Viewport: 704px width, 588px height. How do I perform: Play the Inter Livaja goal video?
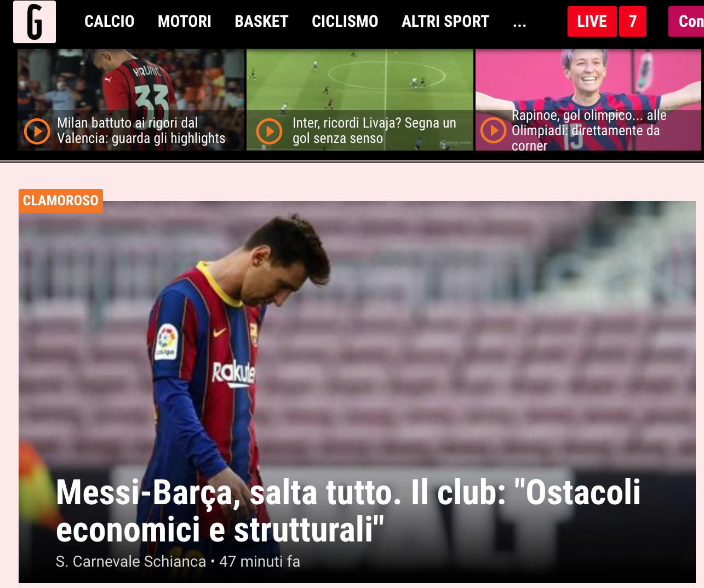[x=270, y=131]
